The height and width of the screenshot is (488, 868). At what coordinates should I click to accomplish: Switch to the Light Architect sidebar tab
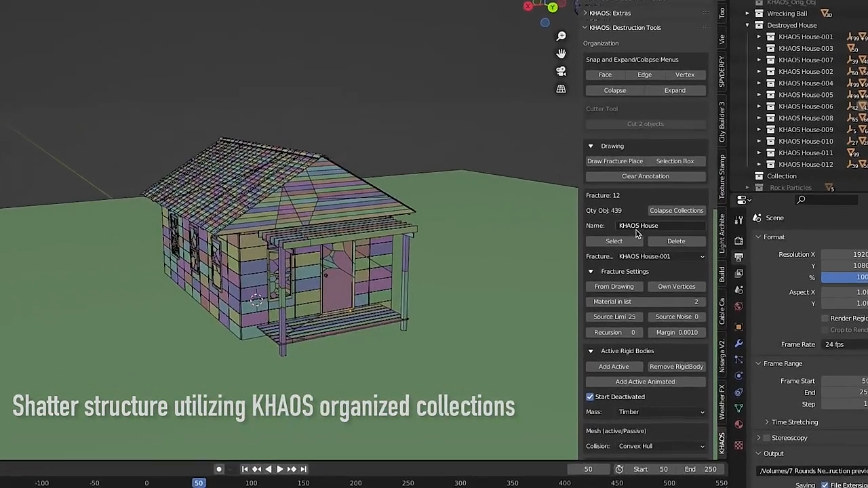click(x=722, y=234)
